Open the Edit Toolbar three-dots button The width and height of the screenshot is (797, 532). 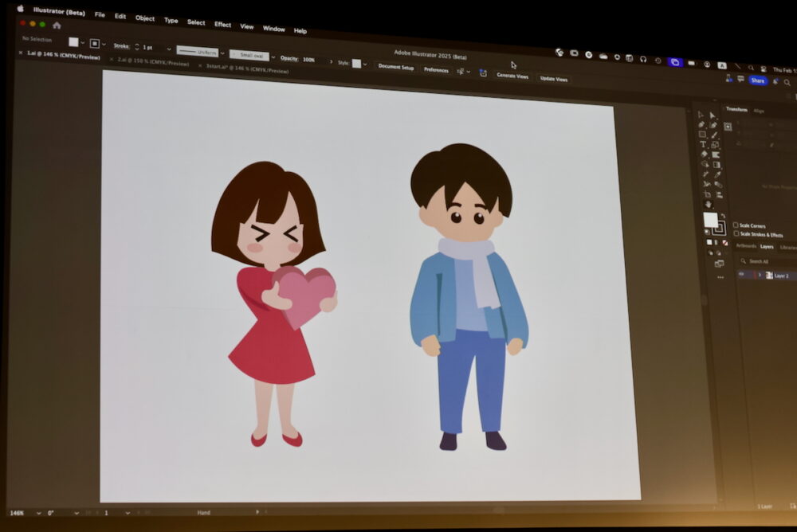point(721,277)
